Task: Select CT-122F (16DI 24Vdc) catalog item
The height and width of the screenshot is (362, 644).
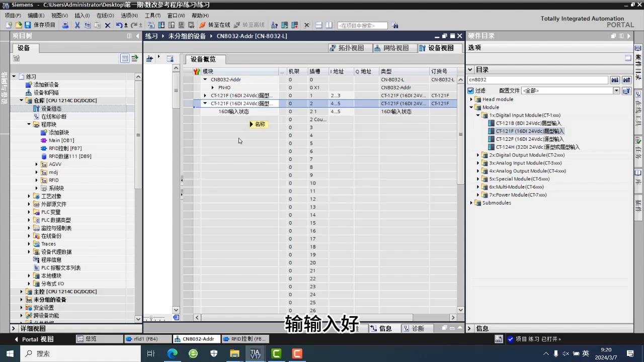Action: click(530, 139)
